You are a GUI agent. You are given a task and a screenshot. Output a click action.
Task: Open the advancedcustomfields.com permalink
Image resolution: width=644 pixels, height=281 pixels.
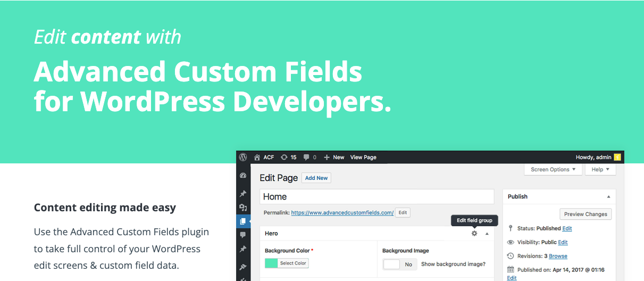342,212
